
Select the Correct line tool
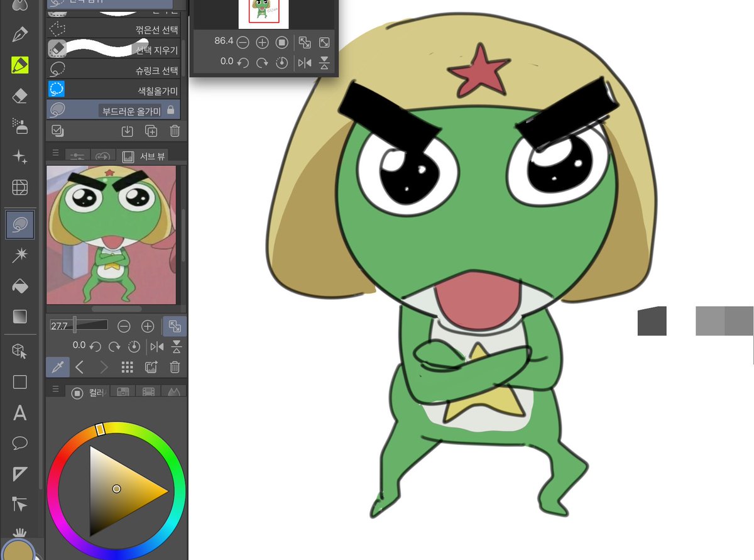(20, 505)
